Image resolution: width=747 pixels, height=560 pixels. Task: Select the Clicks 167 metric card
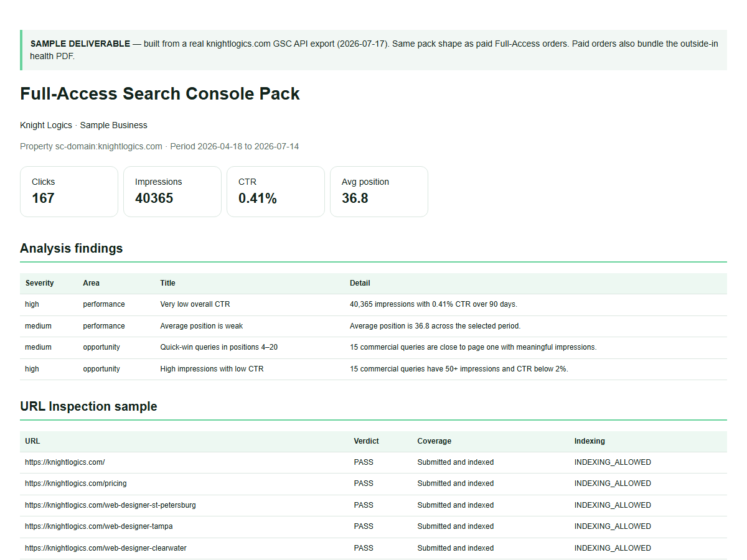coord(69,192)
